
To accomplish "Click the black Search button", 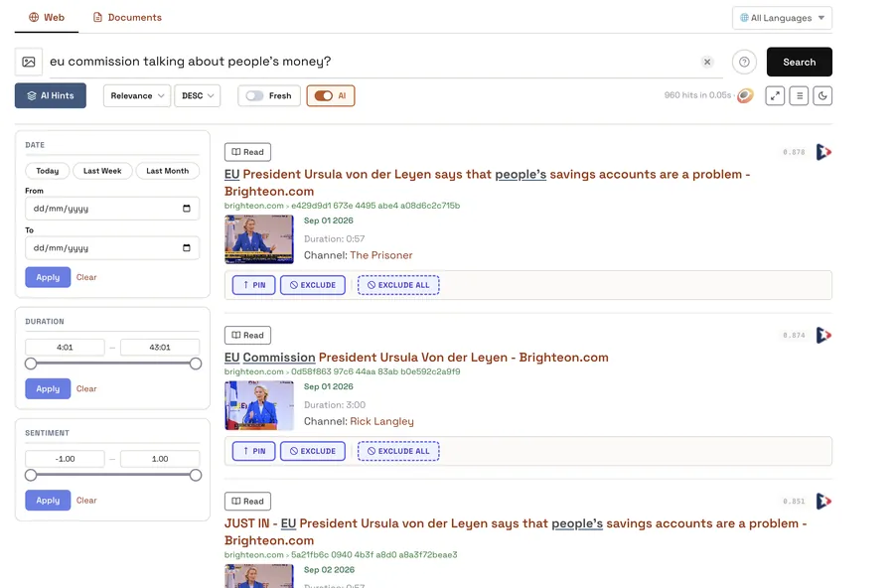I will [x=799, y=62].
